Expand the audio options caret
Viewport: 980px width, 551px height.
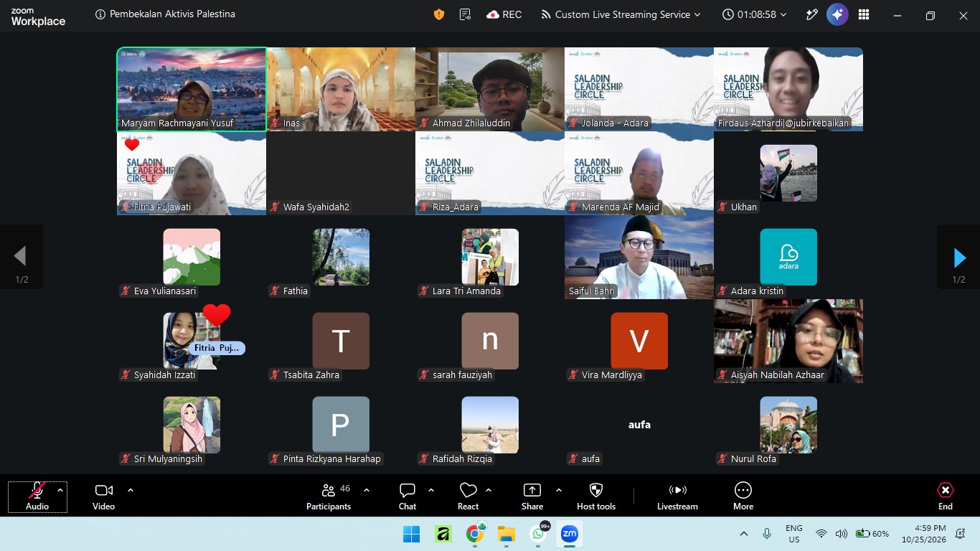(60, 490)
